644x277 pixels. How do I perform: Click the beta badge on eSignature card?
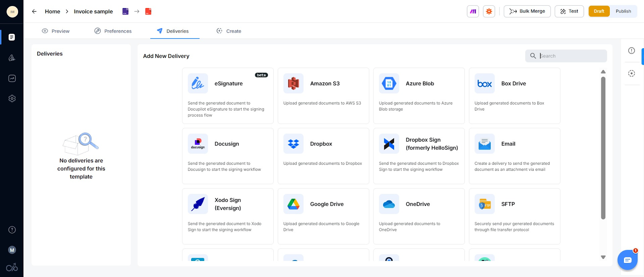[262, 75]
